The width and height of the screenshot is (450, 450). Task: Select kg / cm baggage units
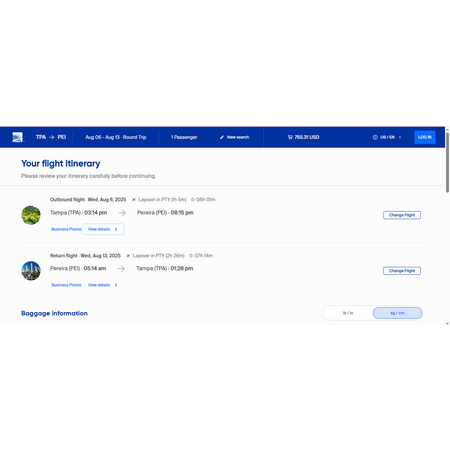point(397,313)
